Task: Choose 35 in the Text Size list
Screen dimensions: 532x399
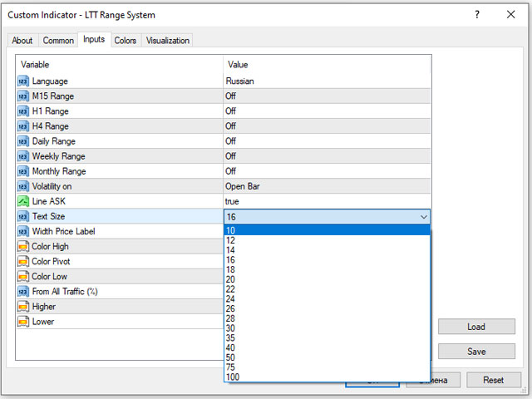Action: [327, 338]
